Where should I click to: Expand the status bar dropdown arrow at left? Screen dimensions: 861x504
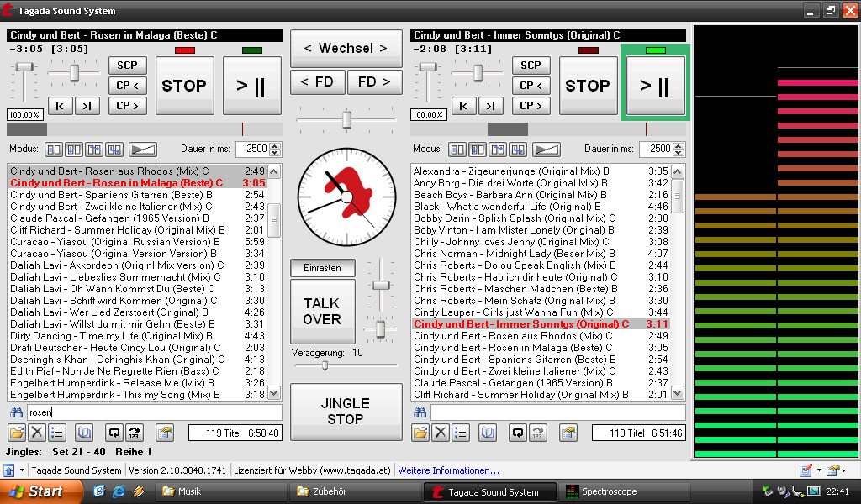pyautogui.click(x=22, y=470)
